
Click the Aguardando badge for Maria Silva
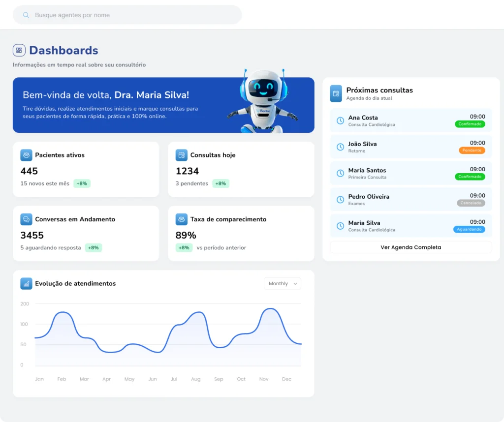pyautogui.click(x=469, y=230)
